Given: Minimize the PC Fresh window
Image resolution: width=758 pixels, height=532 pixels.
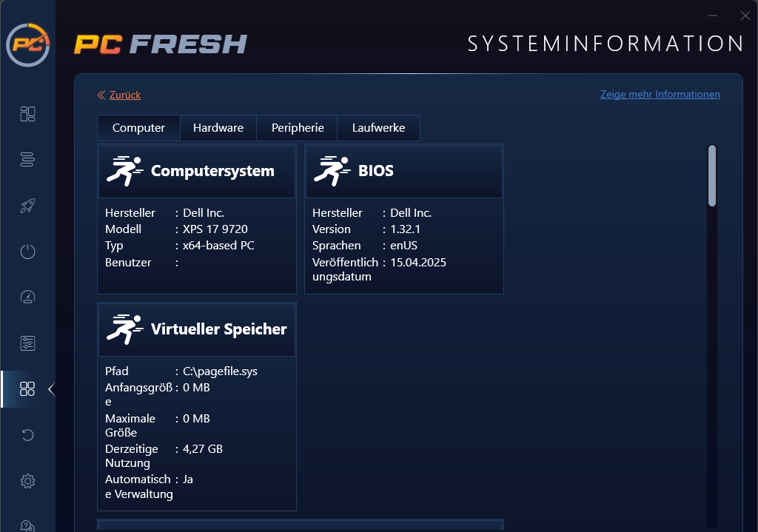Looking at the screenshot, I should [713, 16].
